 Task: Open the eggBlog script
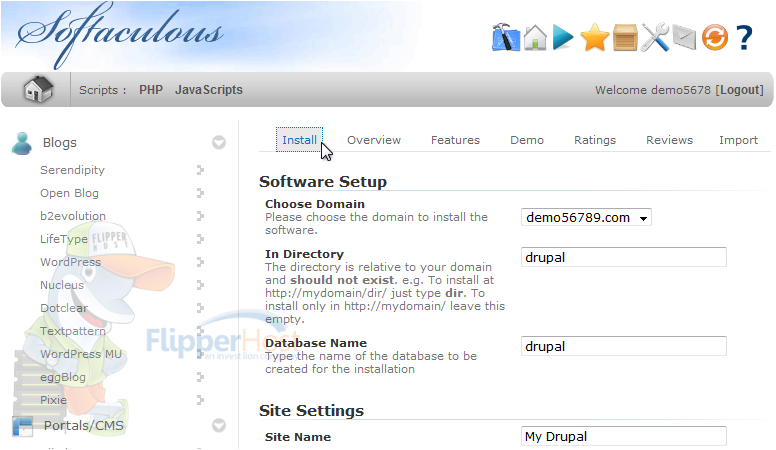pyautogui.click(x=63, y=377)
